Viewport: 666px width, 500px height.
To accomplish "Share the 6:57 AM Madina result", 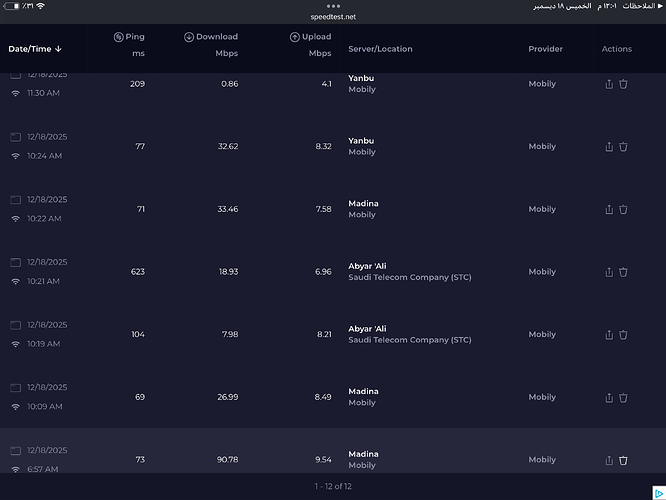I will point(609,460).
